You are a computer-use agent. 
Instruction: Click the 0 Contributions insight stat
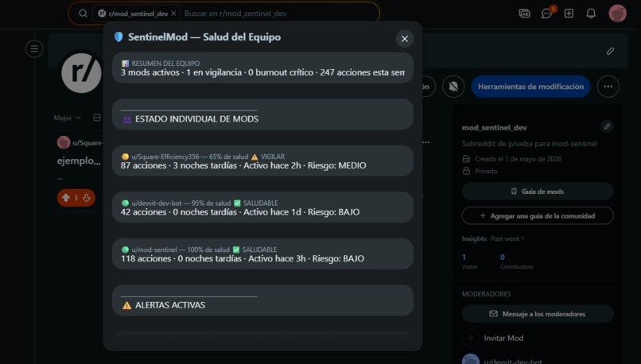[517, 261]
